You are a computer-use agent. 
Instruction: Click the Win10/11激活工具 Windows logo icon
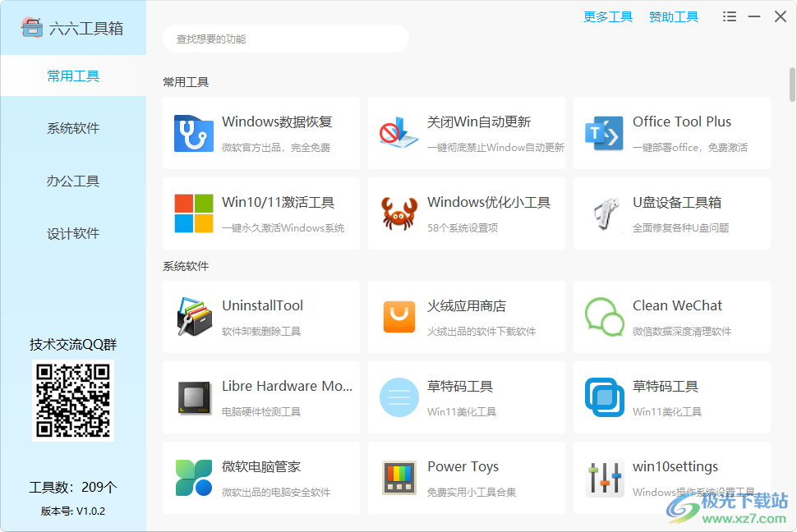tap(194, 213)
